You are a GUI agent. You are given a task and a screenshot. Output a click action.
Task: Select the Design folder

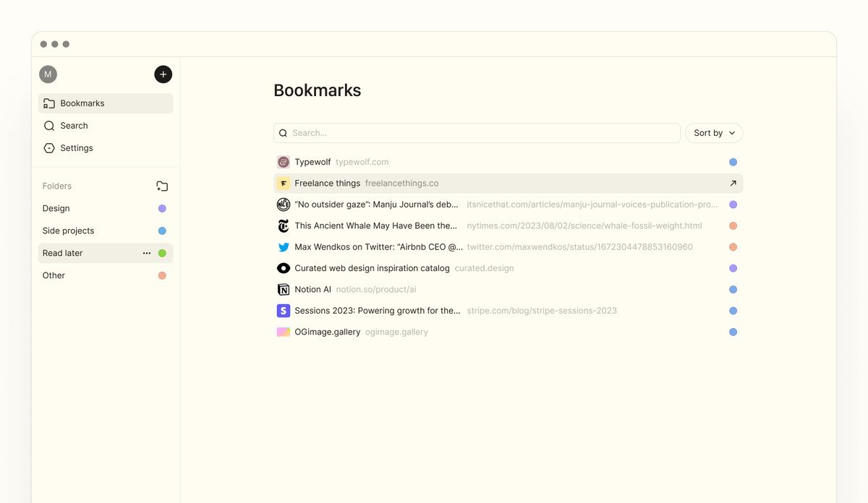(x=106, y=208)
